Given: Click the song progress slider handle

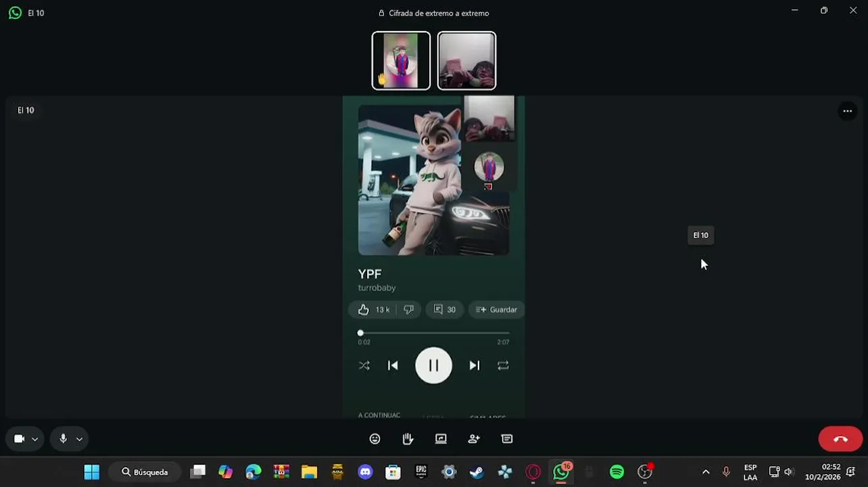Looking at the screenshot, I should tap(360, 333).
